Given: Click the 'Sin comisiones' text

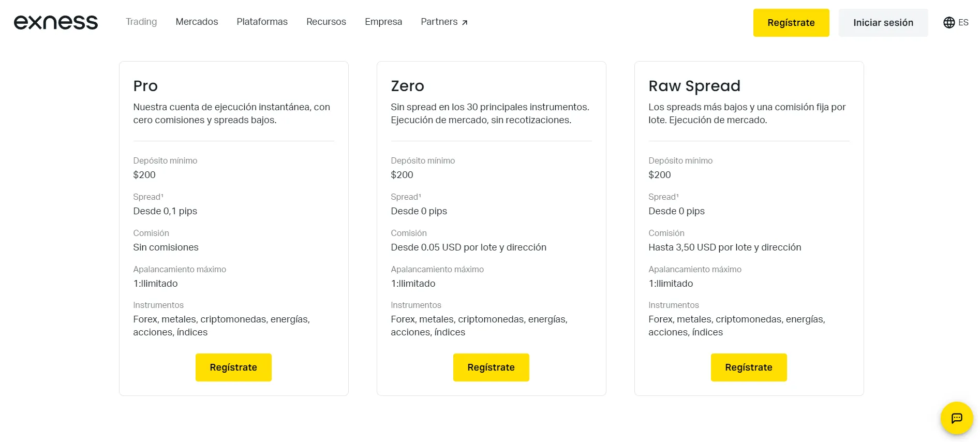Looking at the screenshot, I should (x=166, y=247).
